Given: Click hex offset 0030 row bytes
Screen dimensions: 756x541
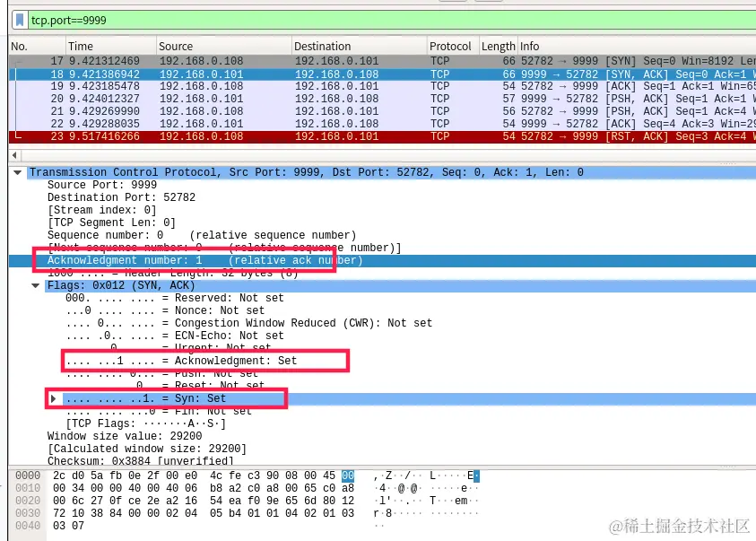Looking at the screenshot, I should [204, 513].
